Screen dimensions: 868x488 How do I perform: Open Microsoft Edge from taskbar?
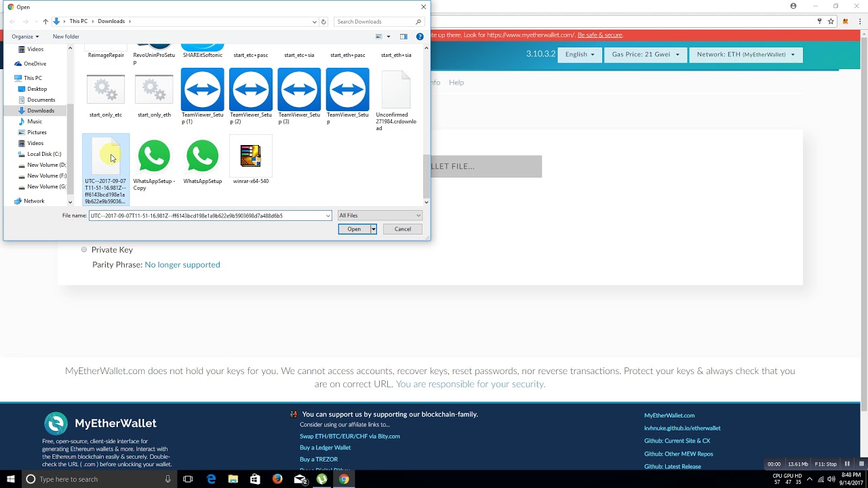click(211, 479)
